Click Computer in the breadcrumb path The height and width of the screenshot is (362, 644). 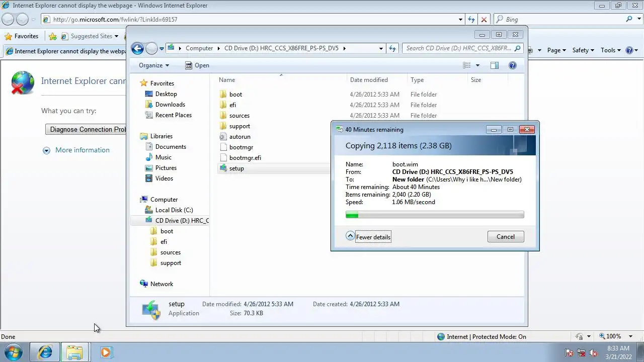click(x=199, y=48)
